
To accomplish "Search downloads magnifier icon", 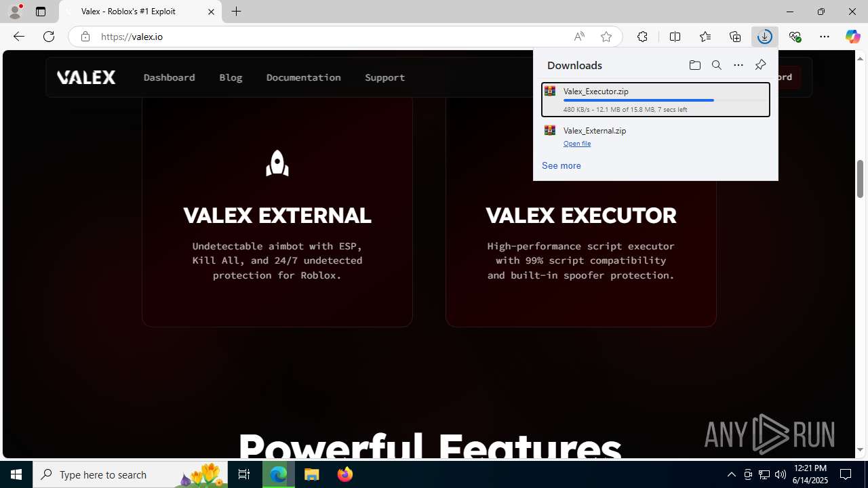I will [717, 65].
